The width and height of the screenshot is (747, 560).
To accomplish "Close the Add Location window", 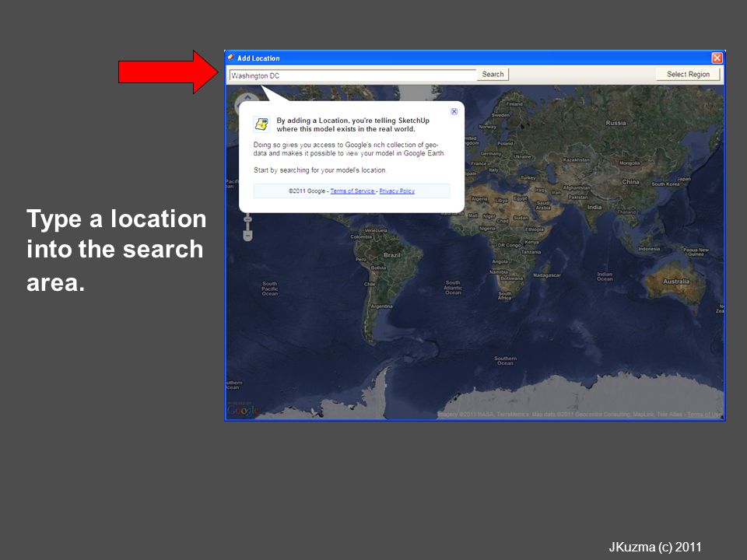I will point(717,58).
